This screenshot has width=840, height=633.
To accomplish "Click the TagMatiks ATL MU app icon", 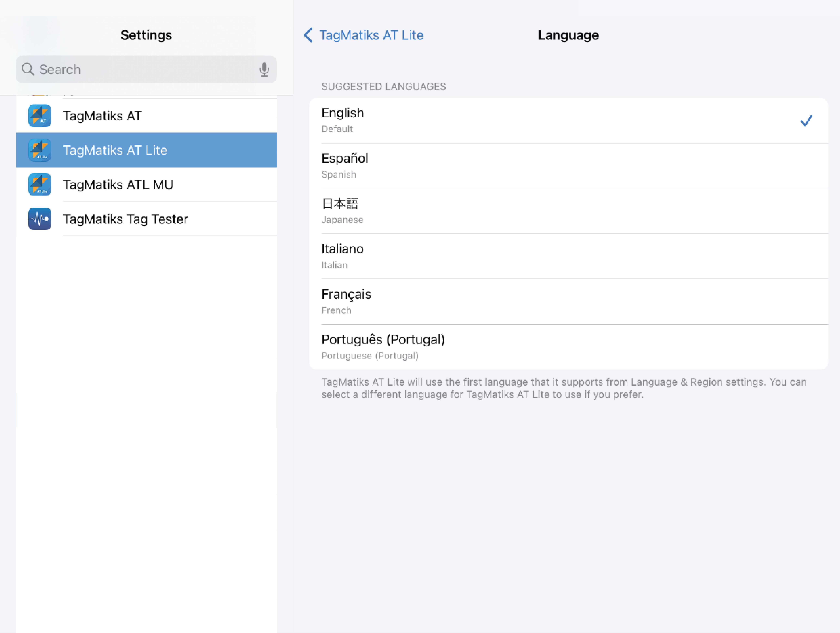I will pyautogui.click(x=40, y=185).
